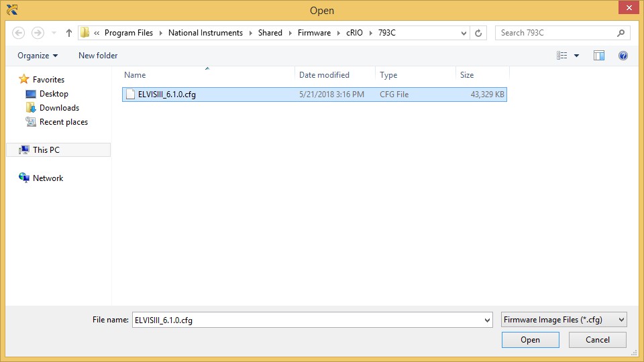Open the Help question mark icon

[623, 56]
